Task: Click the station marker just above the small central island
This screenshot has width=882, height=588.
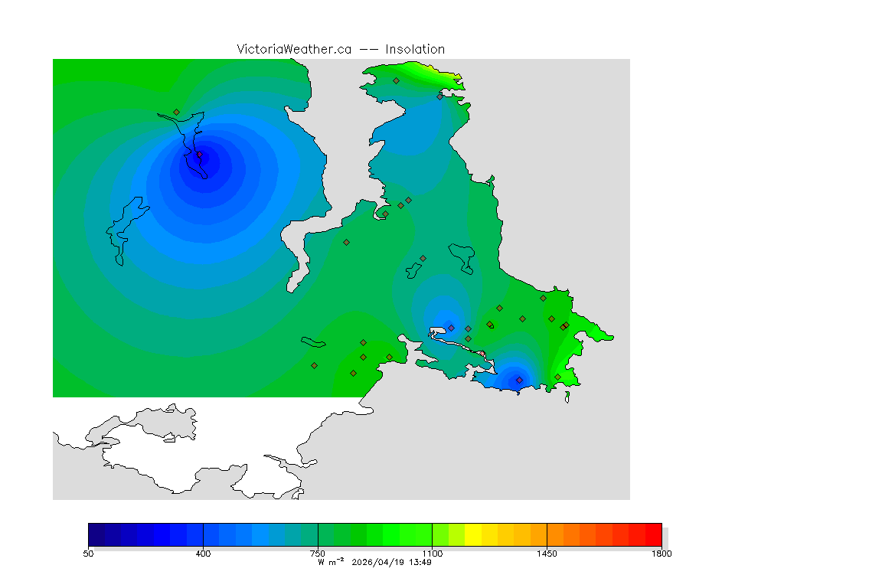Action: [423, 258]
